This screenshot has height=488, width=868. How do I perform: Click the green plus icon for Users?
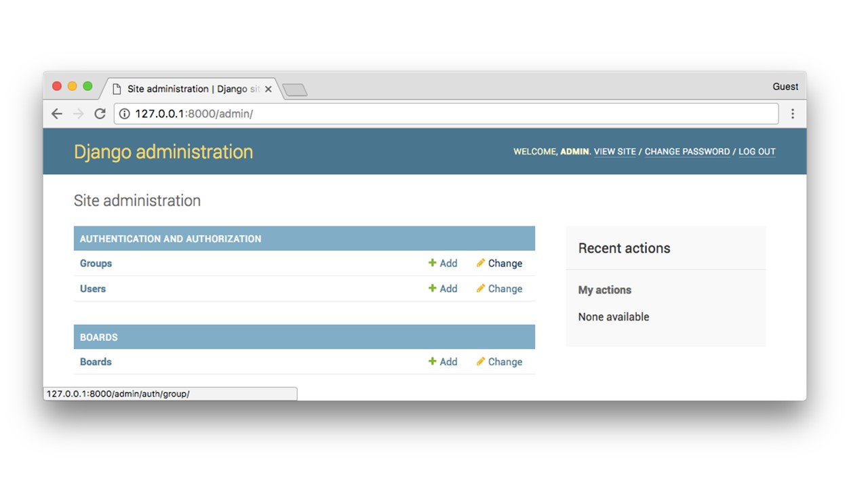(x=432, y=288)
